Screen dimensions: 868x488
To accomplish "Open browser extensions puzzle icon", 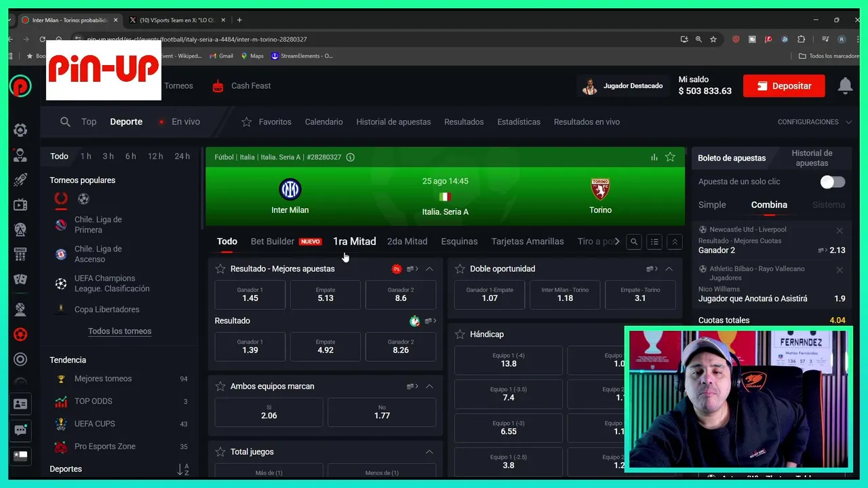I will point(801,39).
